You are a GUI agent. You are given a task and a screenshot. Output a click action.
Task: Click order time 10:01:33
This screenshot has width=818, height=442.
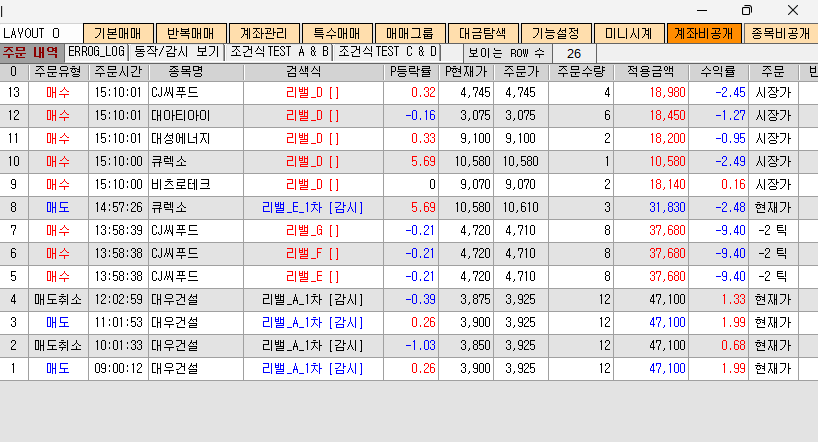coord(118,345)
